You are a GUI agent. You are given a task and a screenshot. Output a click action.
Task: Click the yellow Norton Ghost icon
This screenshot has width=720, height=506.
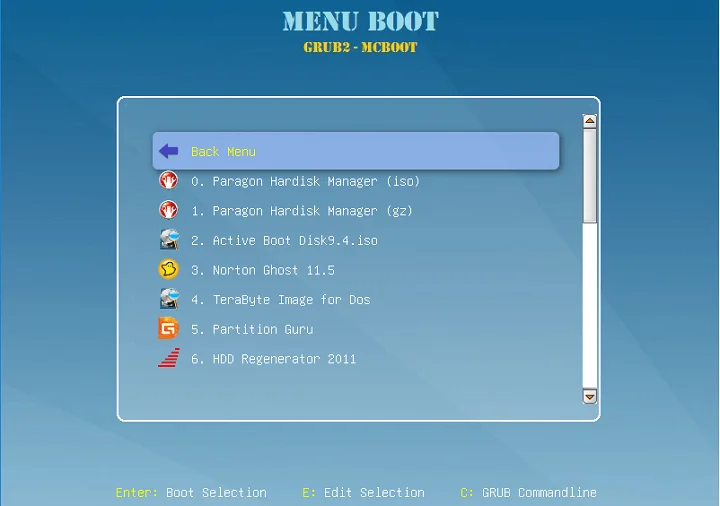(168, 270)
